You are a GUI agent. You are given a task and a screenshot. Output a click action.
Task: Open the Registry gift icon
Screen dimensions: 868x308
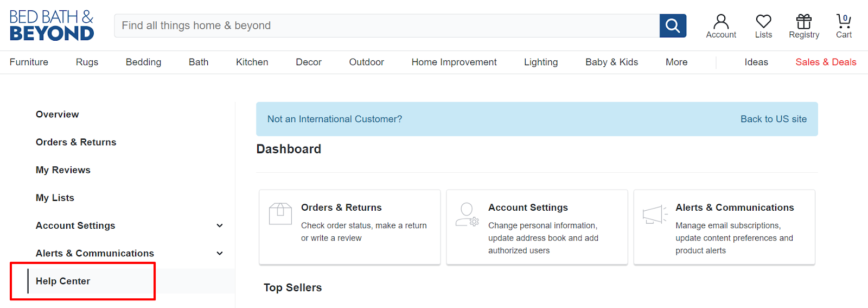[x=804, y=22]
